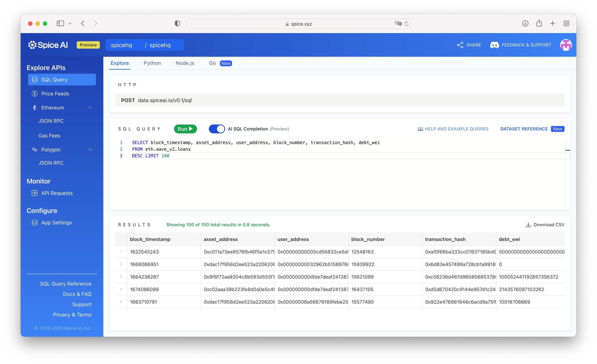
Task: Collapse the Ethereum sidebar section
Action: pyautogui.click(x=90, y=108)
